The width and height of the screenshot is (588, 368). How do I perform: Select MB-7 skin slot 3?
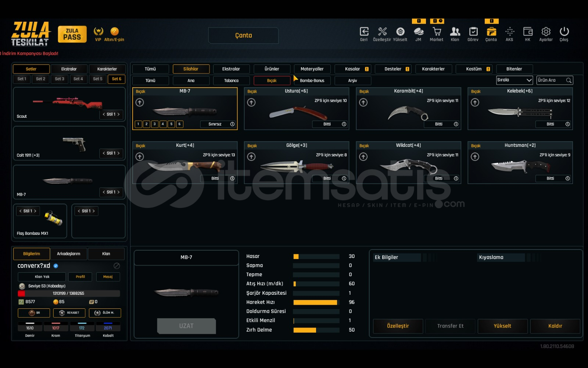pos(155,124)
